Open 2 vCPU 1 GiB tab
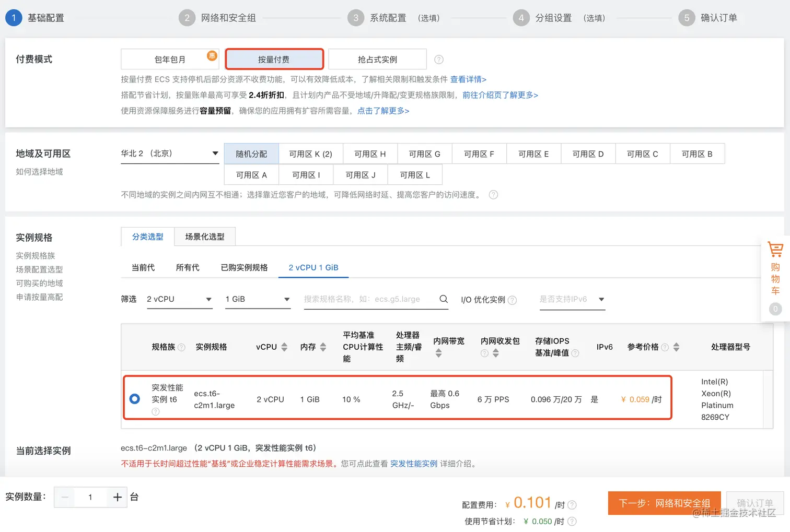 tap(313, 267)
